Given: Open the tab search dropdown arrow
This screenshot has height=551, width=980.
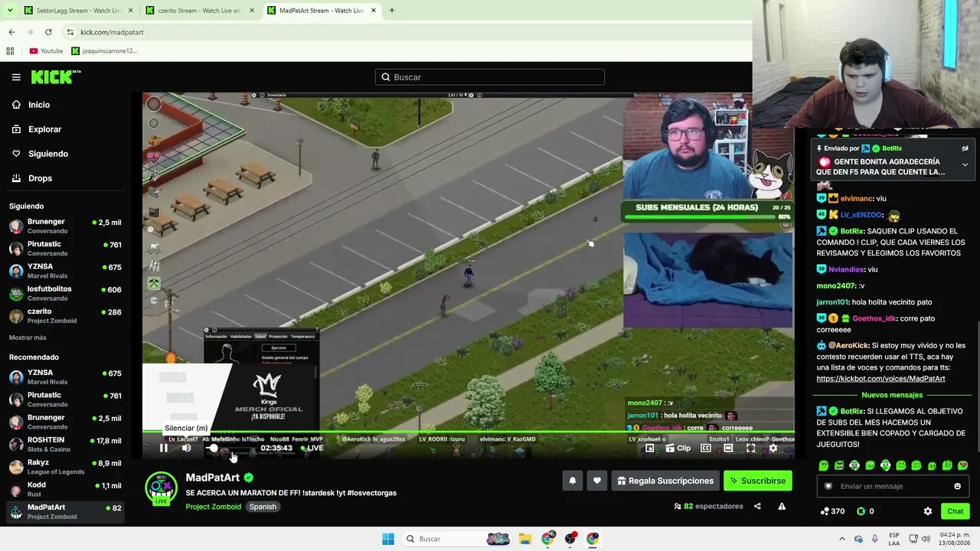Looking at the screenshot, I should 9,11.
